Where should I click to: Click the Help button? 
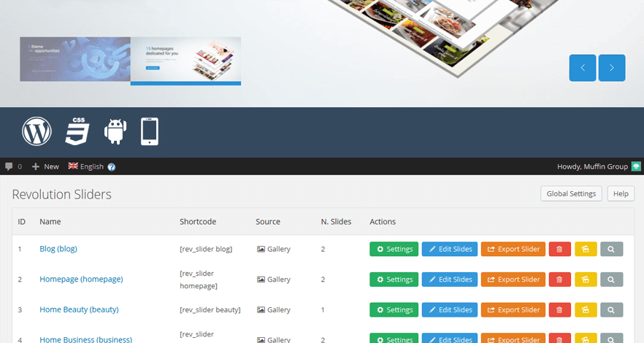pyautogui.click(x=620, y=193)
